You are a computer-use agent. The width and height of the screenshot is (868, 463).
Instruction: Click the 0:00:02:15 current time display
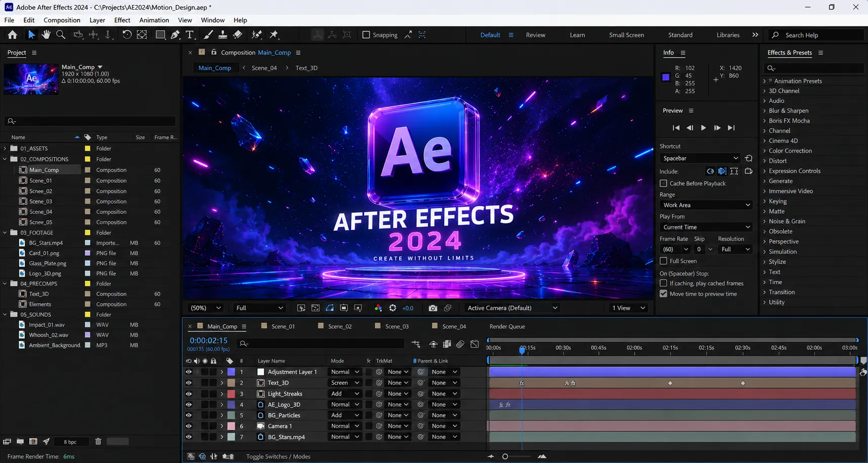208,341
